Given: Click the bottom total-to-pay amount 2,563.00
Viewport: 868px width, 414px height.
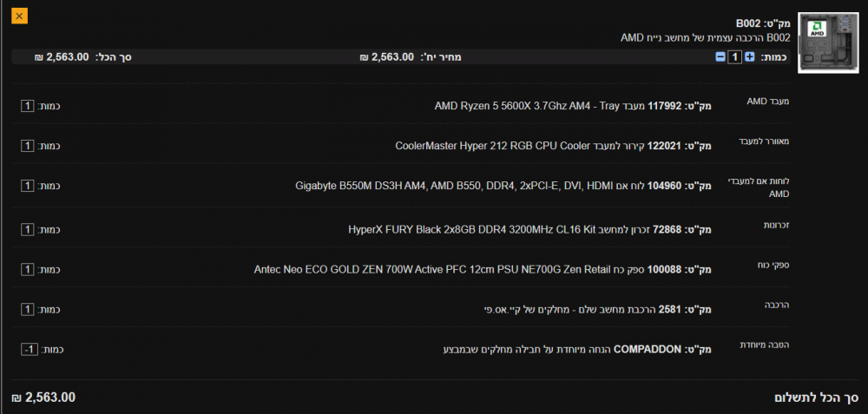Looking at the screenshot, I should pyautogui.click(x=43, y=398).
